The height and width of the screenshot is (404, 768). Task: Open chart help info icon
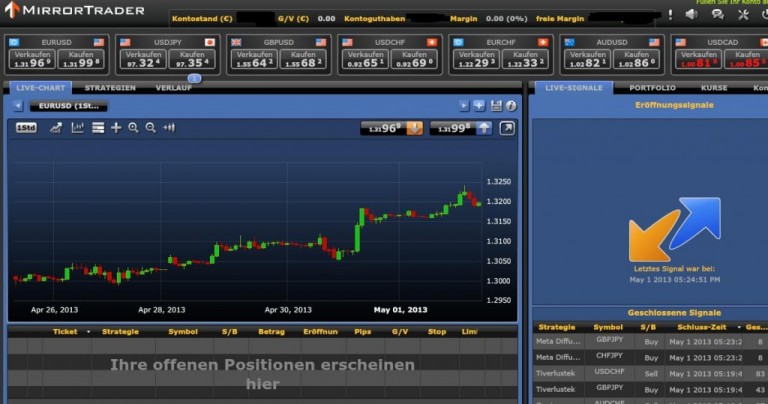tap(511, 106)
